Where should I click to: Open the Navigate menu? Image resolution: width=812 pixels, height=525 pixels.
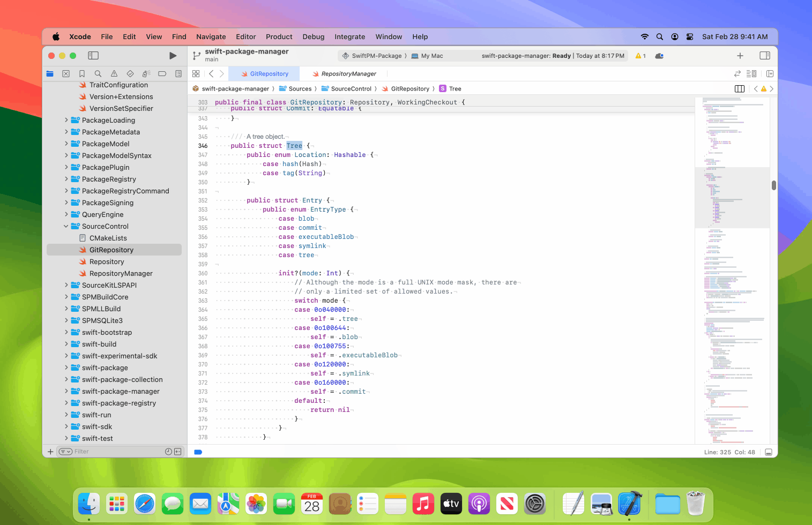211,37
